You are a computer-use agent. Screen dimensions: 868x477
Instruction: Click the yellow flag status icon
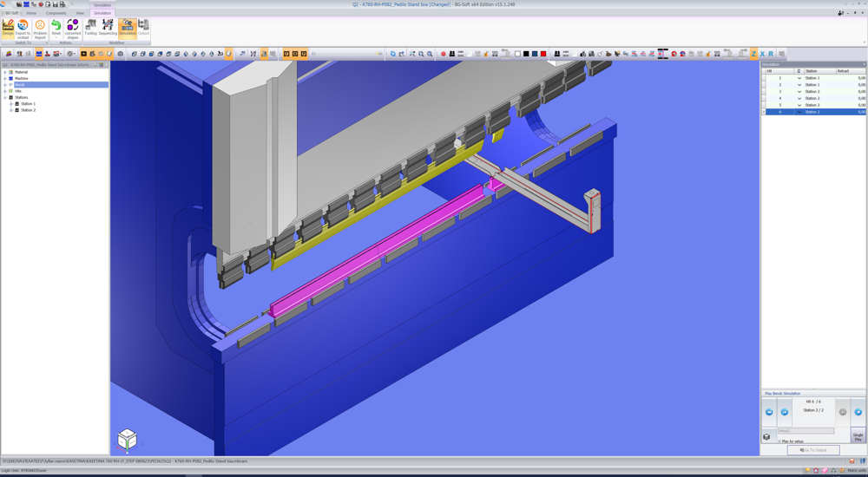[807, 470]
